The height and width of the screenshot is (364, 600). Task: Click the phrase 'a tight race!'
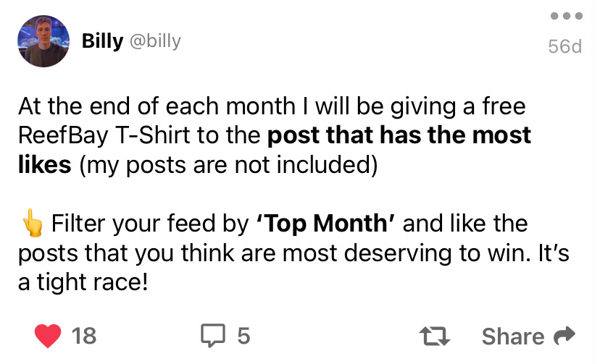pyautogui.click(x=83, y=282)
